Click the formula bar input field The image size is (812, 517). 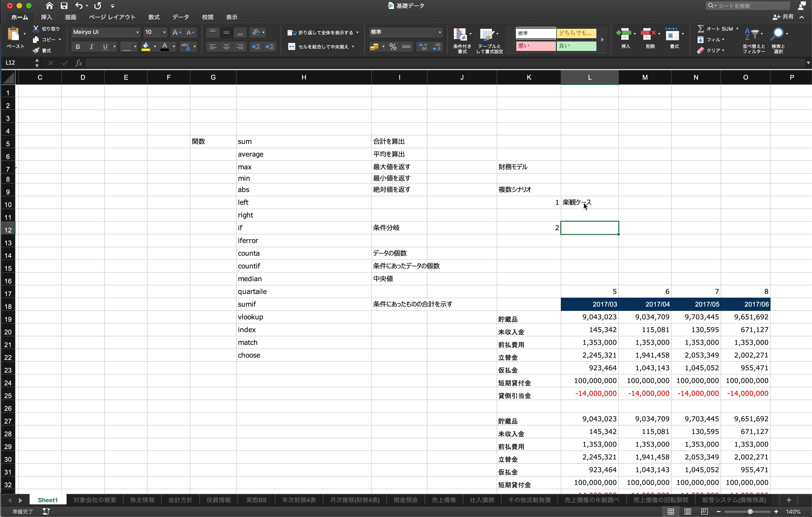pos(438,63)
